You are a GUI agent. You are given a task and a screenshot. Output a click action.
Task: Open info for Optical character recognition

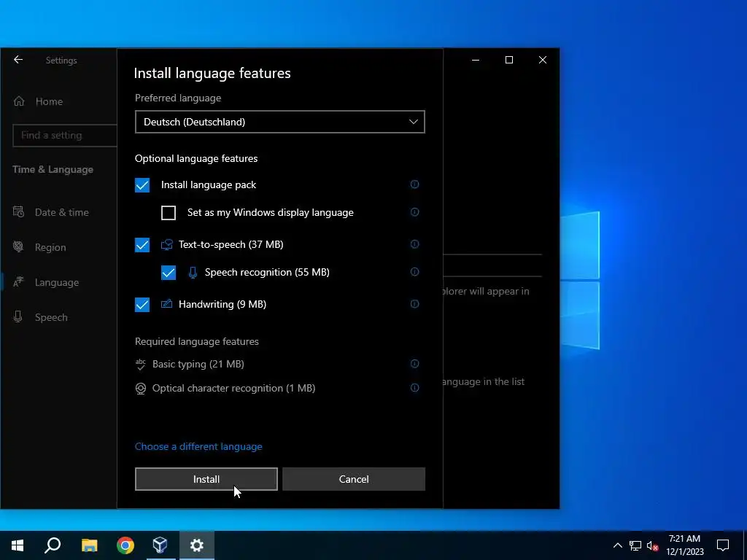[414, 388]
